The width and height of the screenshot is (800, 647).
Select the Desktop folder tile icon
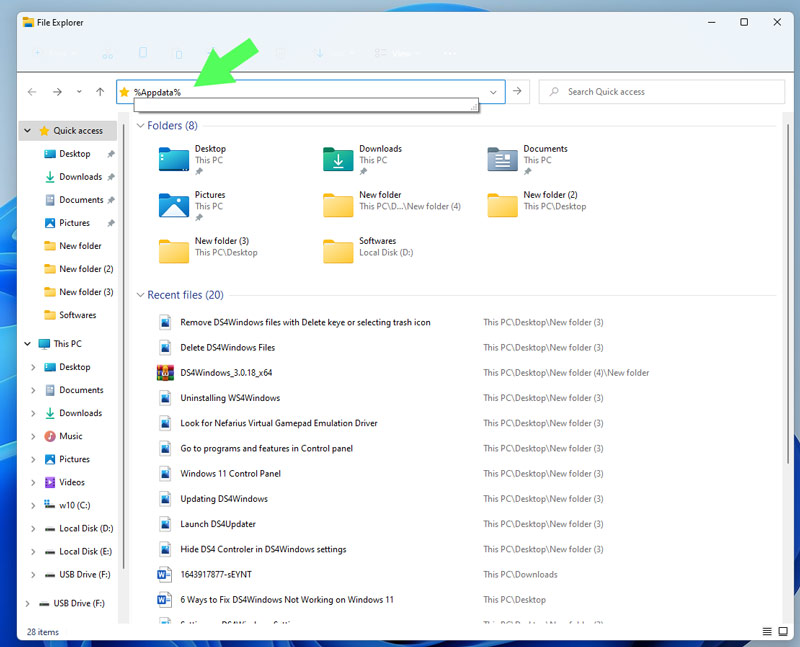[174, 159]
